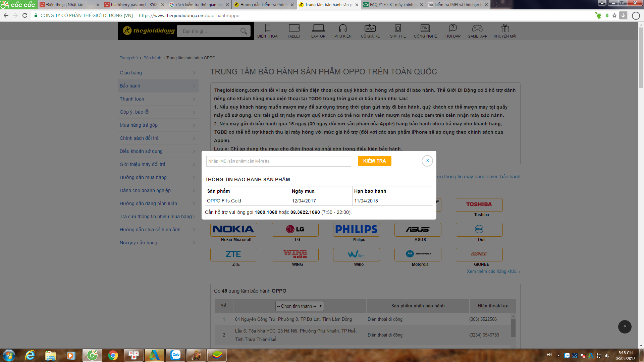Open the CÔNG NGHỆ news icon
Image resolution: width=644 pixels, height=362 pixels.
425,31
